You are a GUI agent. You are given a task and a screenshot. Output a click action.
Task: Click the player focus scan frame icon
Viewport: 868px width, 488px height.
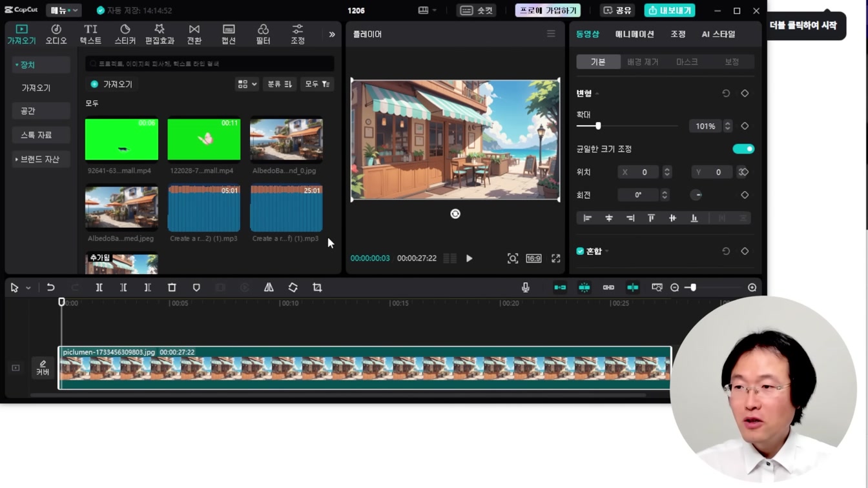coord(513,258)
